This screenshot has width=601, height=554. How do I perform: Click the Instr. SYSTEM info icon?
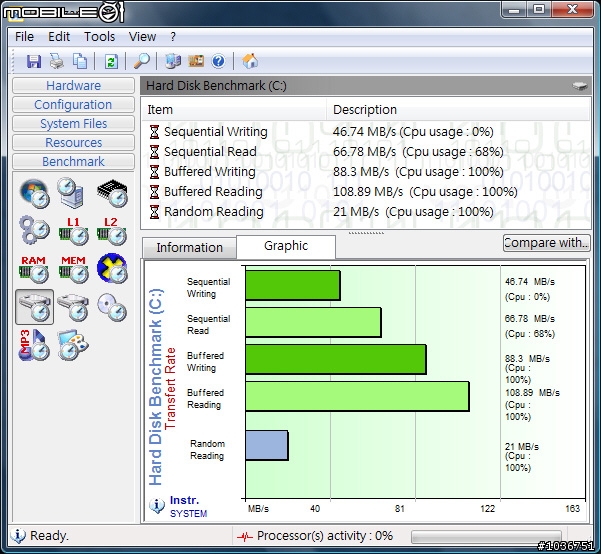(x=157, y=506)
